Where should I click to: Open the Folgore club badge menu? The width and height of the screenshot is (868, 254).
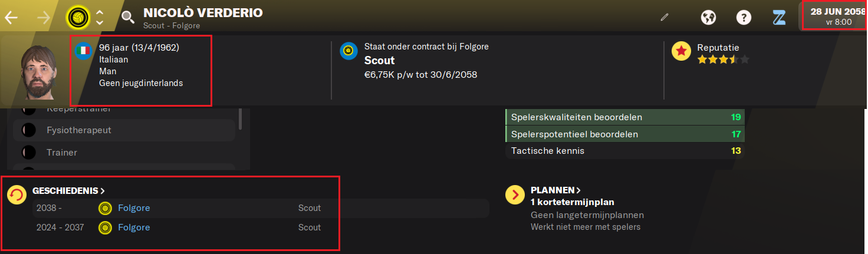[77, 18]
